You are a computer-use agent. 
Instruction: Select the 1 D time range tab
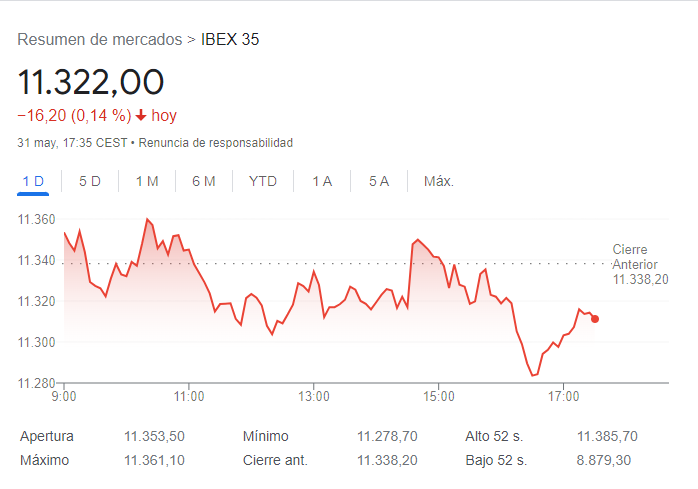click(x=33, y=181)
